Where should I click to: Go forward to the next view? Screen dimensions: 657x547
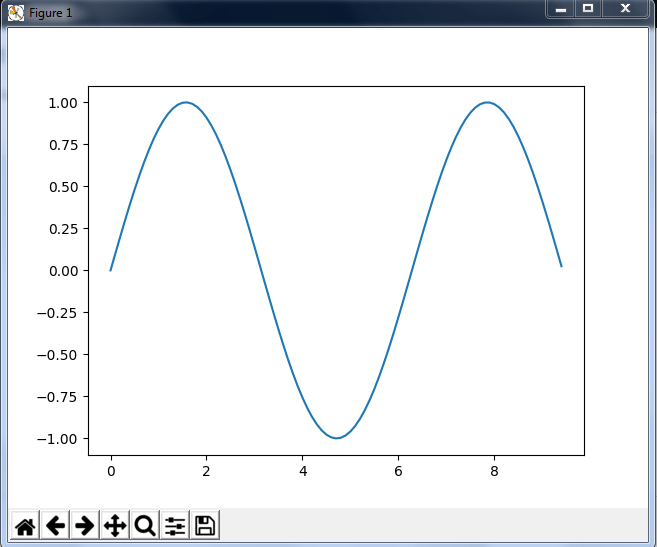pyautogui.click(x=85, y=525)
